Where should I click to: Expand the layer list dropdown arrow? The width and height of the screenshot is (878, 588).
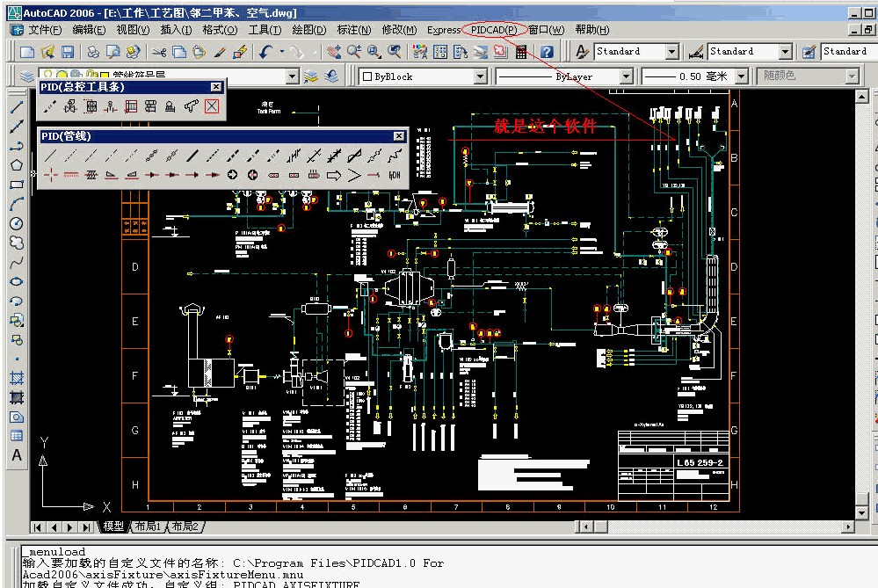[293, 76]
